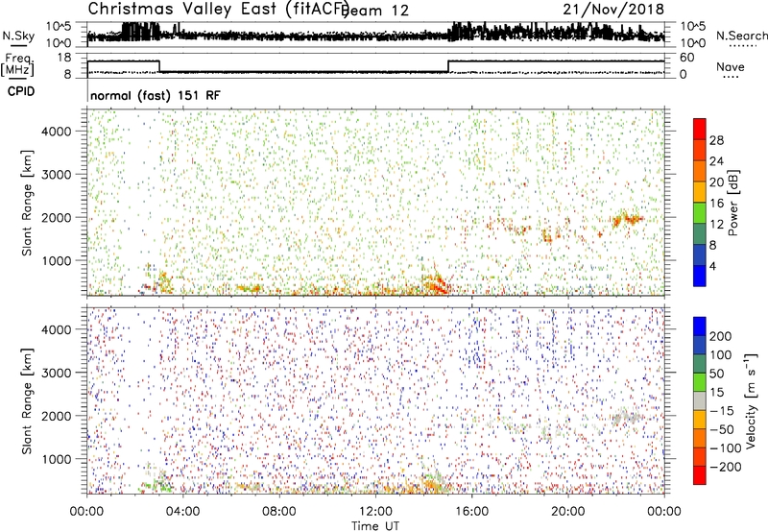Click the "18" tick on the frequency axis

click(63, 58)
